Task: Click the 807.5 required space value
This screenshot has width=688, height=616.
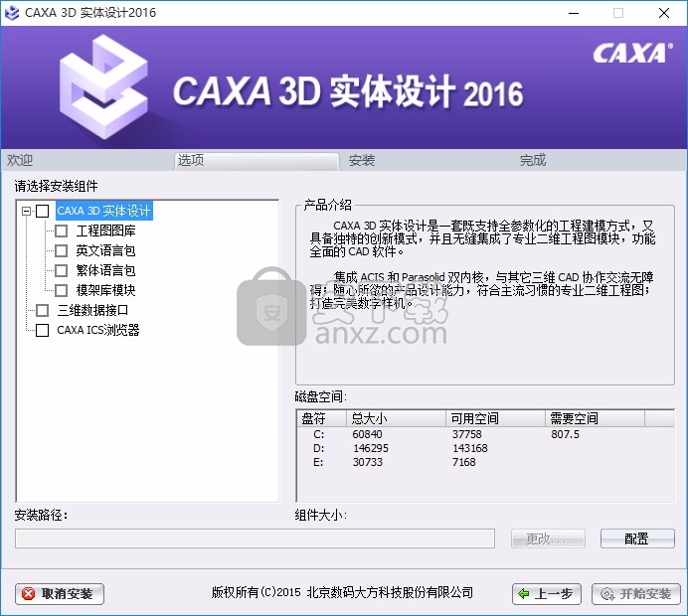Action: tap(565, 434)
